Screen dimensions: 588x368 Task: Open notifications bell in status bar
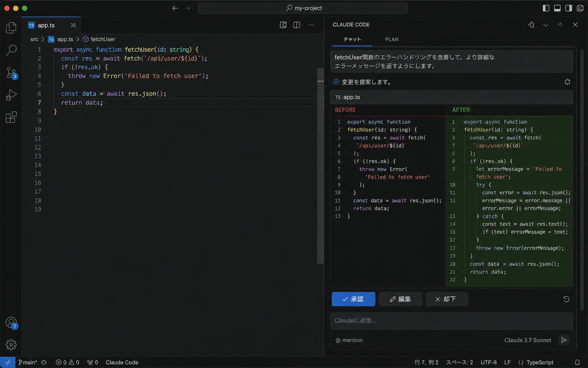[x=577, y=362]
